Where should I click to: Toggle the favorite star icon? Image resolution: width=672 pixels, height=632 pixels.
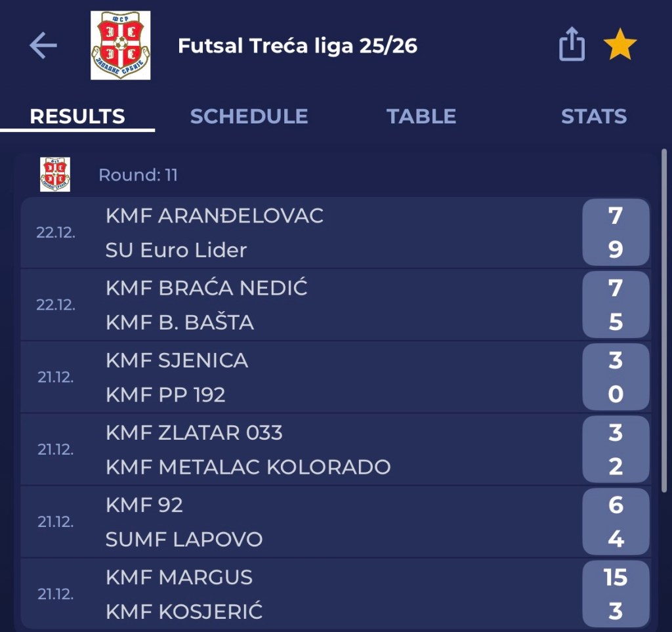[619, 46]
